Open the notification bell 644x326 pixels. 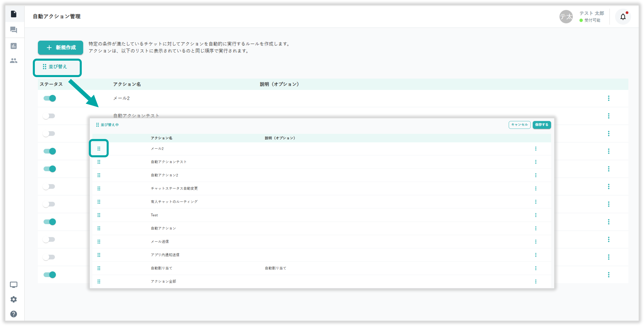(x=623, y=17)
